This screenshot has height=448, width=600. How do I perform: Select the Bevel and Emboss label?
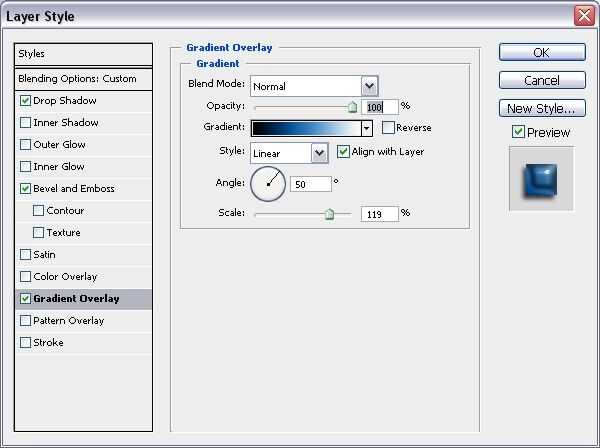(x=74, y=189)
